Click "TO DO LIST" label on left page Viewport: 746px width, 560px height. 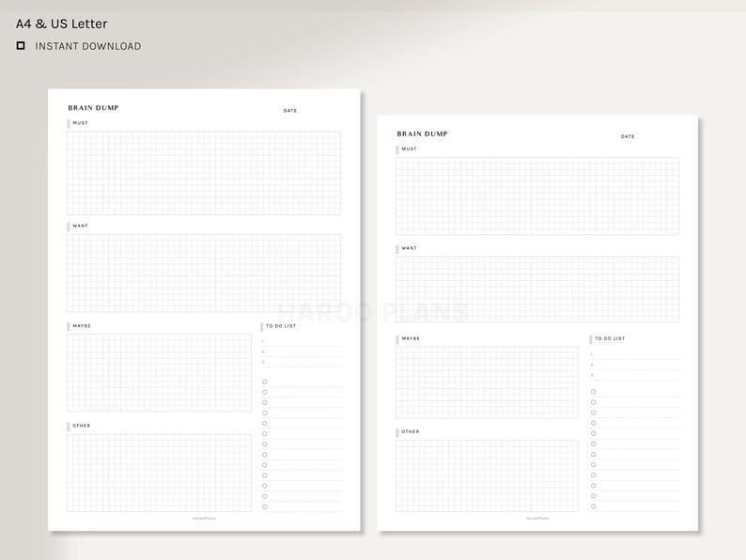tap(281, 326)
